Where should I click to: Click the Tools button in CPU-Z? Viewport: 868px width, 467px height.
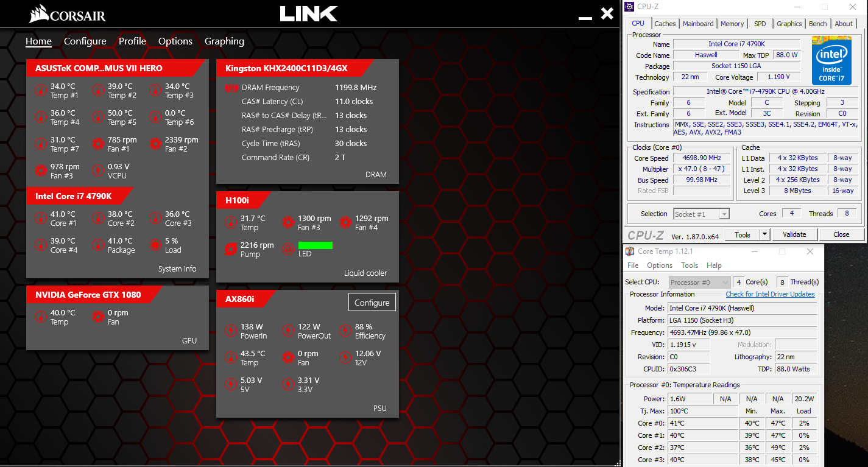click(x=743, y=234)
